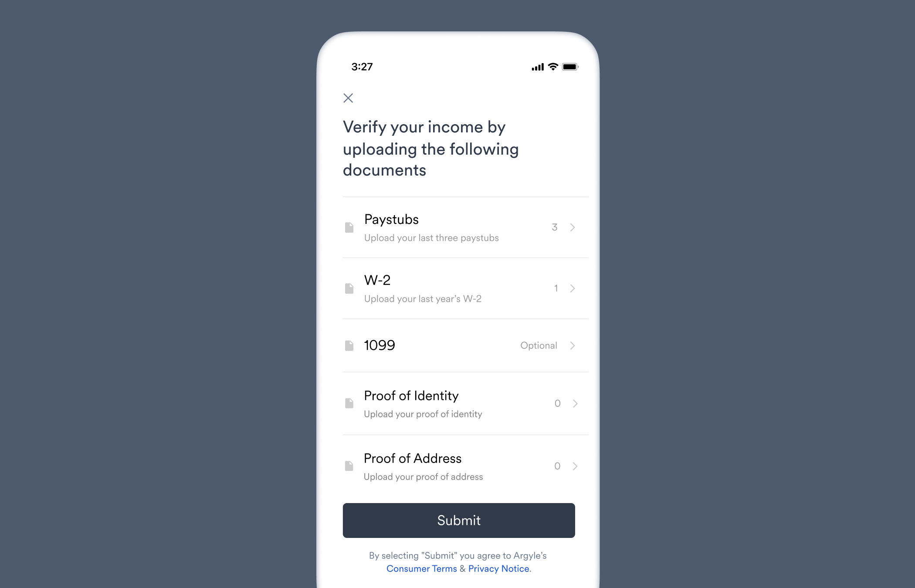
Task: Expand the Proof of Identity section
Action: click(572, 402)
